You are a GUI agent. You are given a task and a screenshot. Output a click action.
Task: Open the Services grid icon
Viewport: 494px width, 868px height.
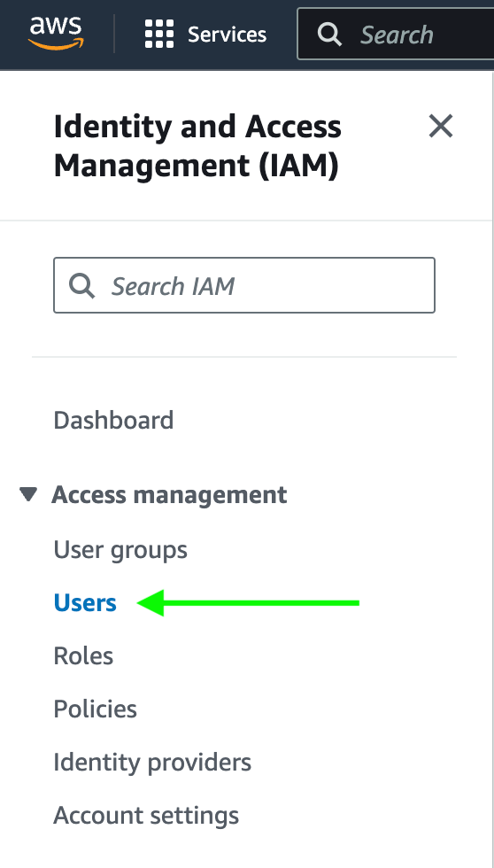coord(159,34)
